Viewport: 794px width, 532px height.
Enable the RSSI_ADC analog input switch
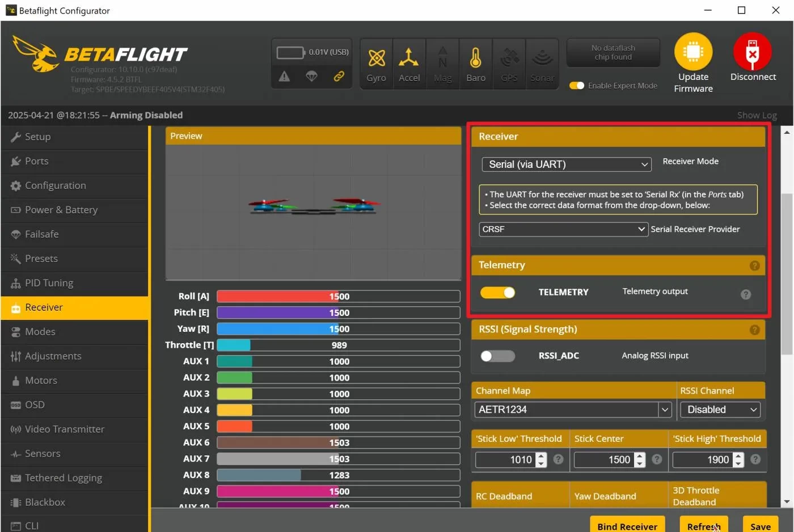[497, 356]
